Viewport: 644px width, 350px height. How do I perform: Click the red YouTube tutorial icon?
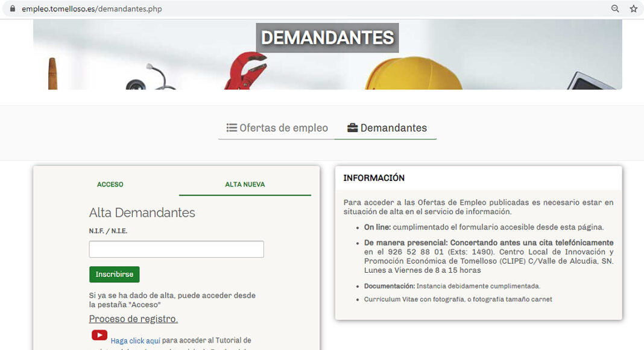pos(99,335)
